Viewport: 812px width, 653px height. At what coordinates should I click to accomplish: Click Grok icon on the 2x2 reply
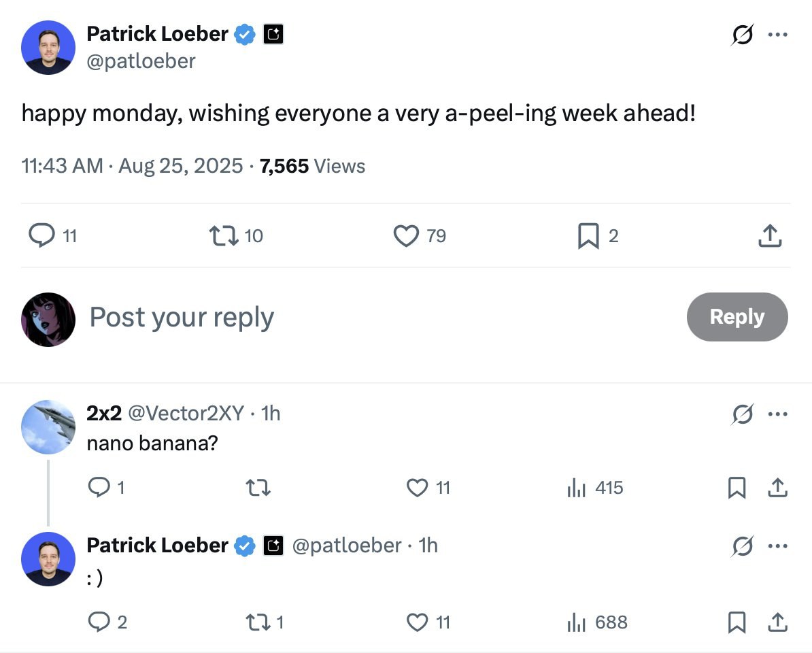point(743,414)
